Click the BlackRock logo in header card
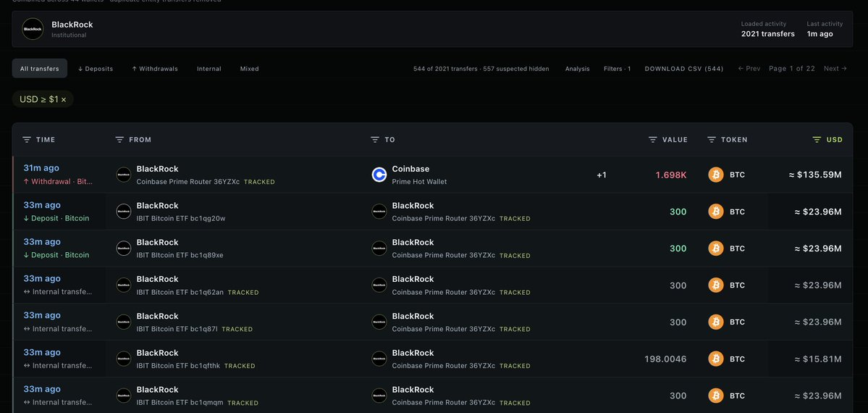868x413 pixels. click(33, 29)
